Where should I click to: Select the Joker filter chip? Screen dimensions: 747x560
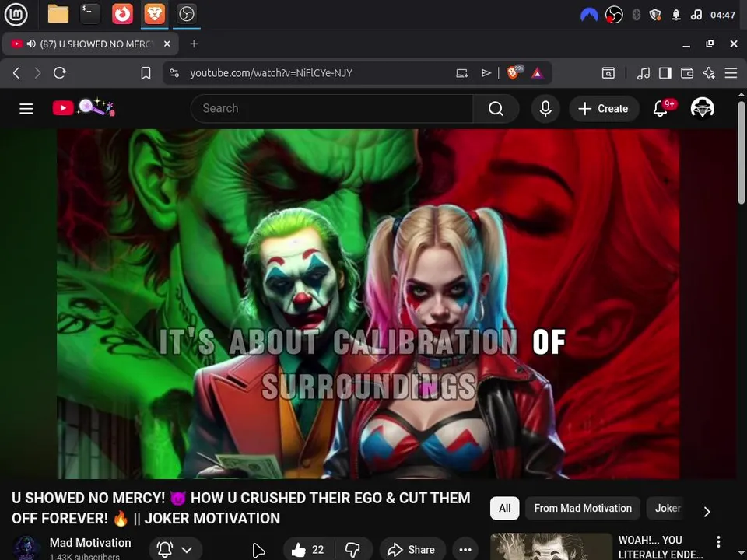pos(668,508)
